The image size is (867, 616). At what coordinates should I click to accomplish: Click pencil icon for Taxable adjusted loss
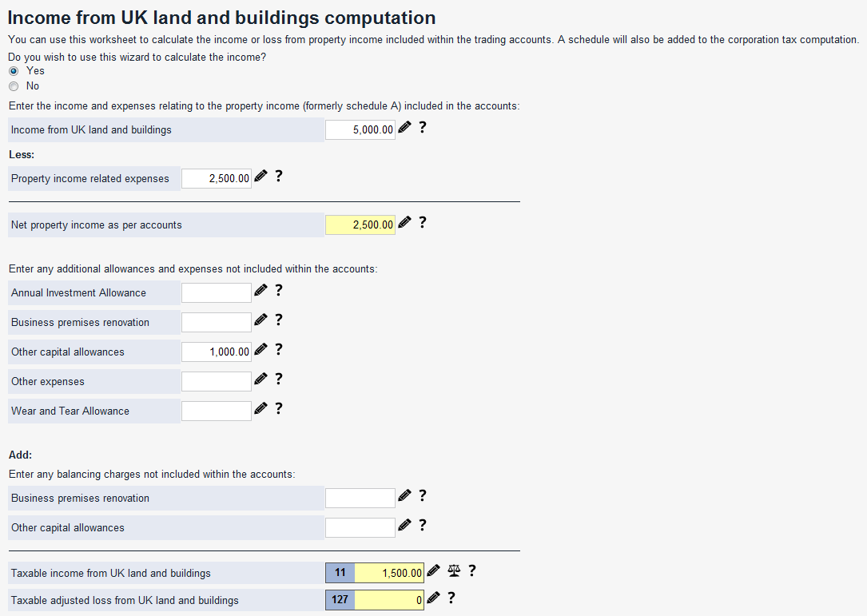(x=434, y=598)
